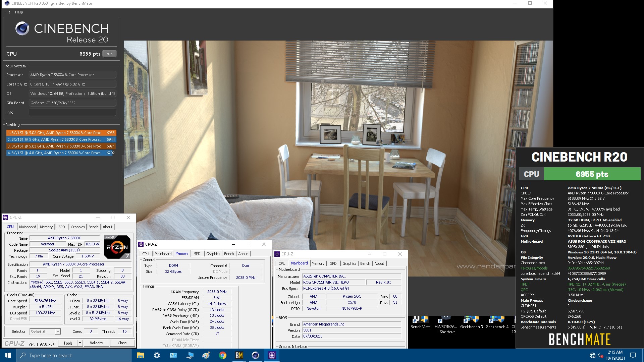Click muted speaker icon in tray
Image resolution: width=644 pixels, height=362 pixels.
pos(601,355)
